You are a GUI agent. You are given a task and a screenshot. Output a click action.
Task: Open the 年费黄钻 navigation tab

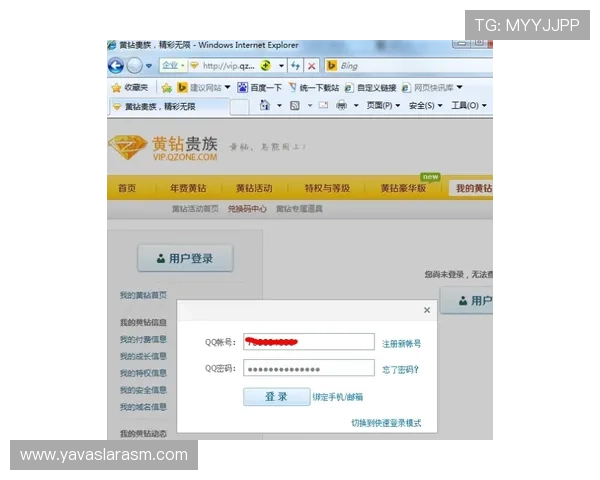(x=188, y=188)
